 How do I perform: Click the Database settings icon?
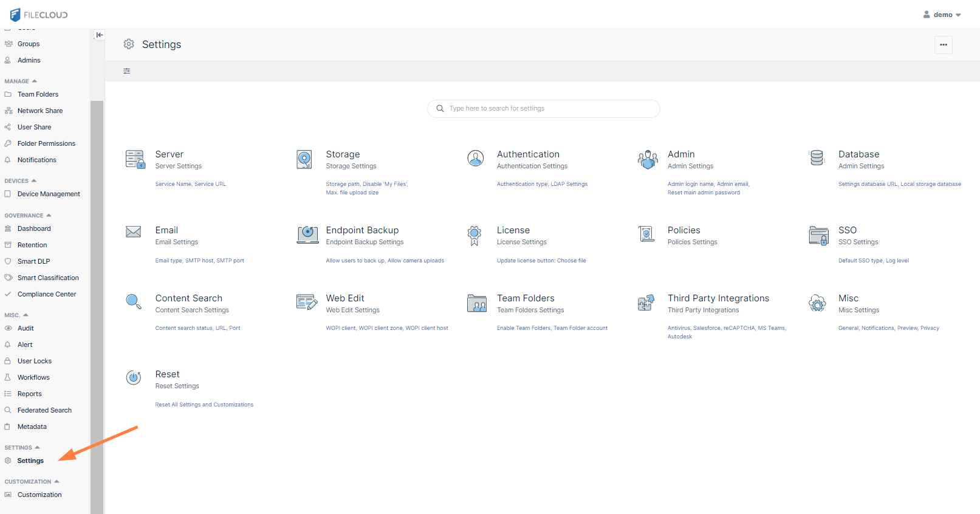pos(817,158)
